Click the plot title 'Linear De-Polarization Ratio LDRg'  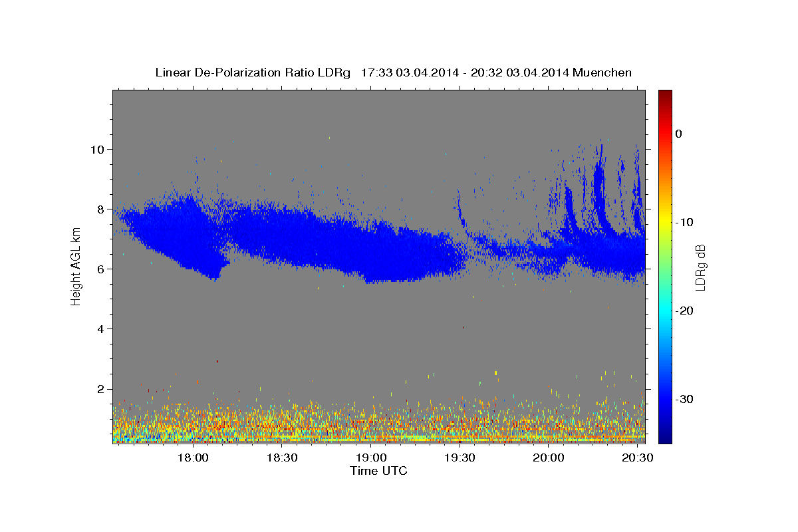(252, 72)
